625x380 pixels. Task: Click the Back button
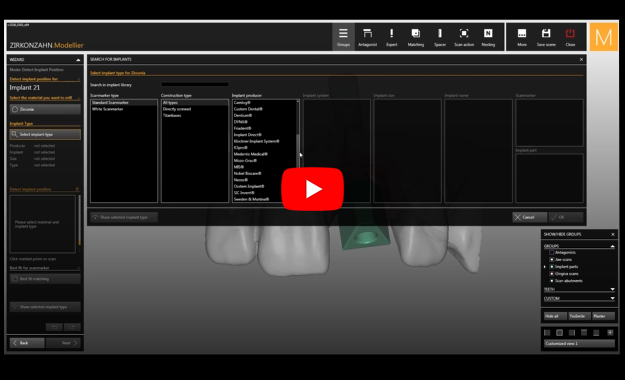coord(27,343)
